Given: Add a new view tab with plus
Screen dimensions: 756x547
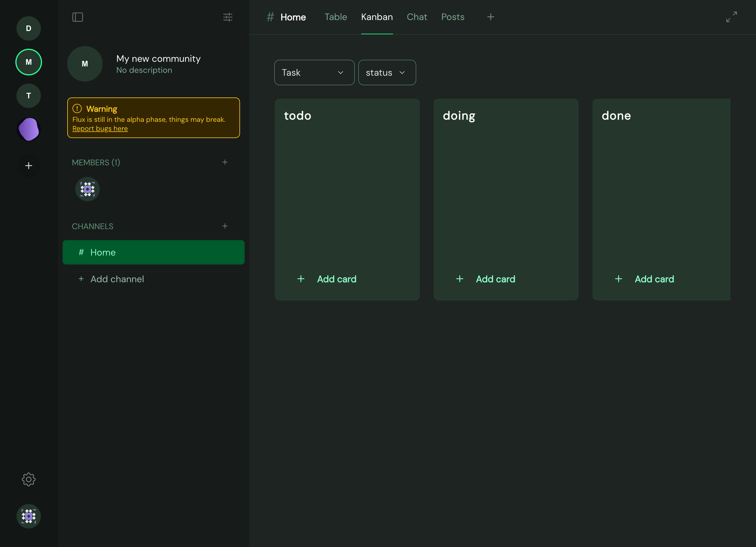Looking at the screenshot, I should coord(490,17).
